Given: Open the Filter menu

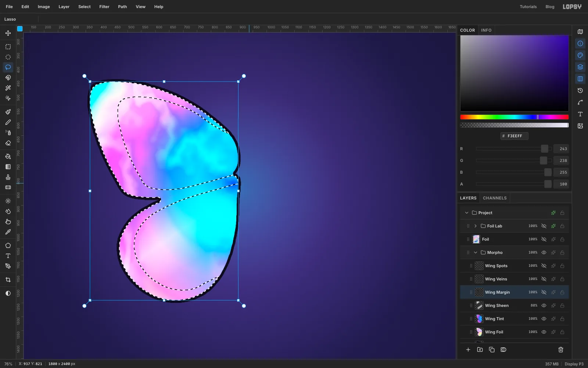Looking at the screenshot, I should click(104, 7).
